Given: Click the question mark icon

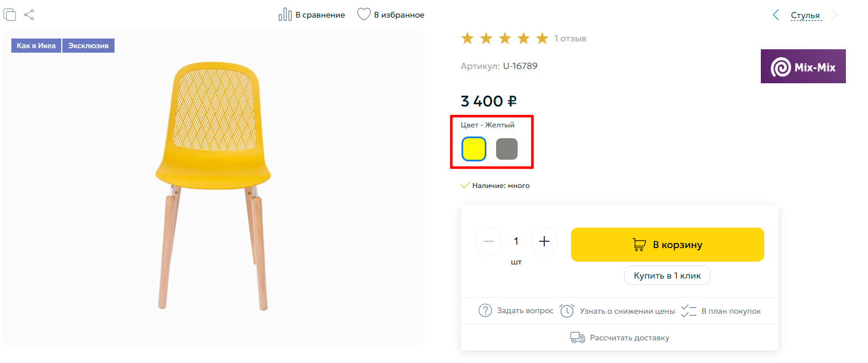Looking at the screenshot, I should (x=485, y=311).
